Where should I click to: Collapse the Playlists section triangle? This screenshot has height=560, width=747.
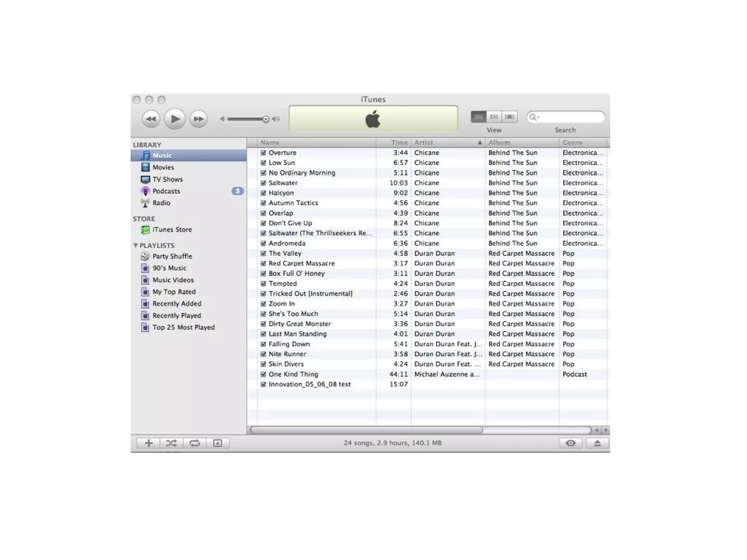(x=136, y=245)
